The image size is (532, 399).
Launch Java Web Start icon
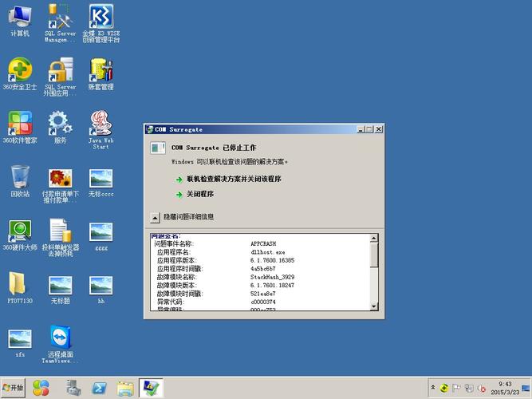point(100,124)
